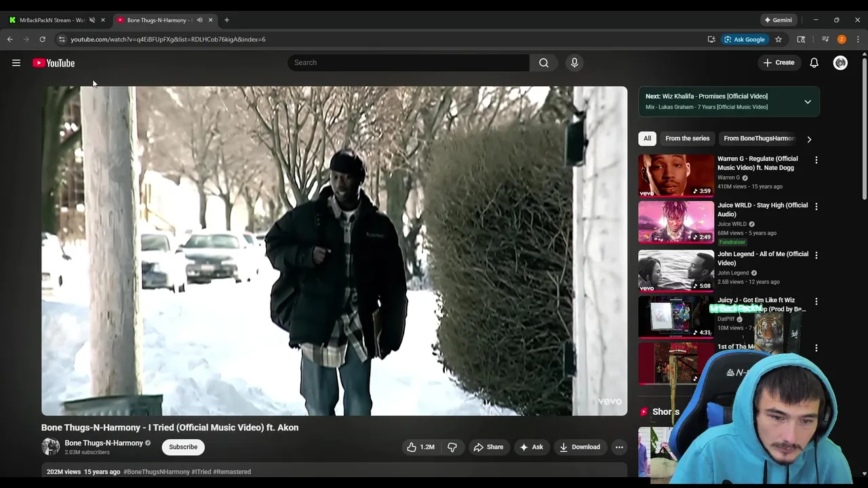View site information icon in address bar
The height and width of the screenshot is (488, 868).
click(62, 39)
